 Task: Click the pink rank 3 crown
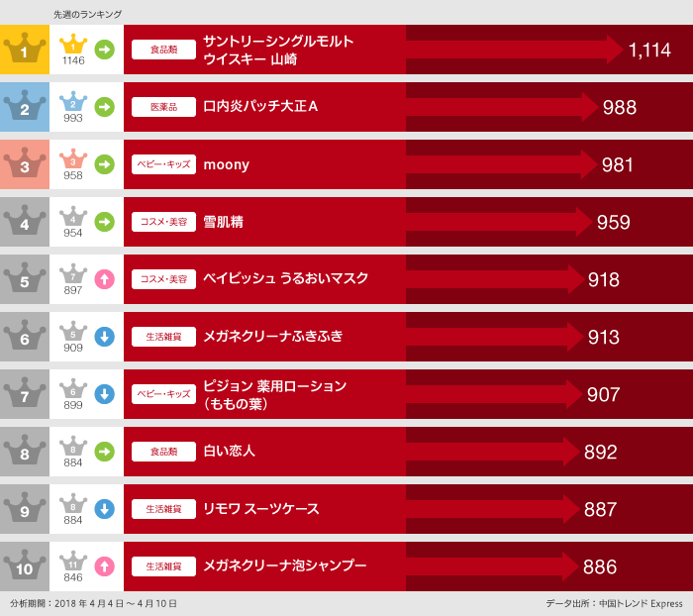pyautogui.click(x=24, y=163)
